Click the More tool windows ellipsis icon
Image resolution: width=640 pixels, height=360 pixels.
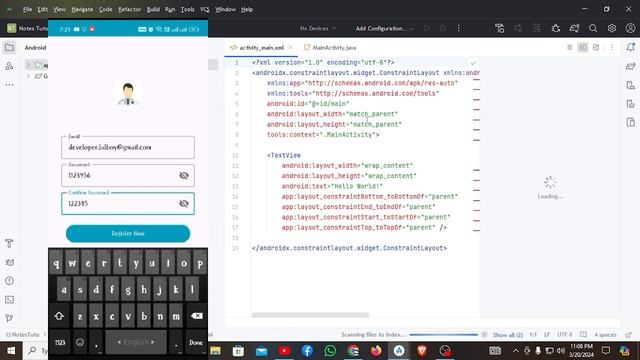point(9,84)
